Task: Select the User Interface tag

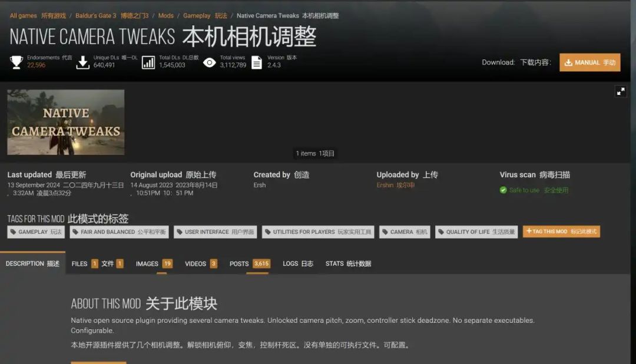Action: click(216, 231)
